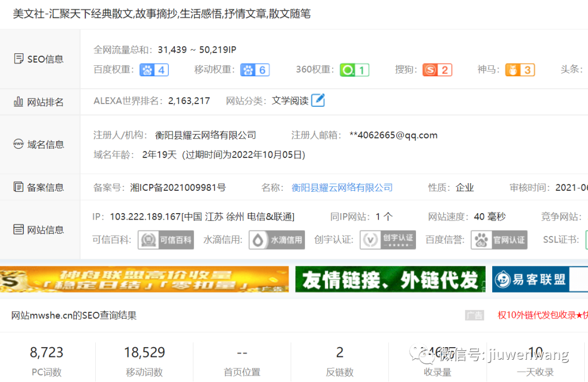Click the same-IP sites count 1 个
The width and height of the screenshot is (588, 382).
[x=384, y=216]
